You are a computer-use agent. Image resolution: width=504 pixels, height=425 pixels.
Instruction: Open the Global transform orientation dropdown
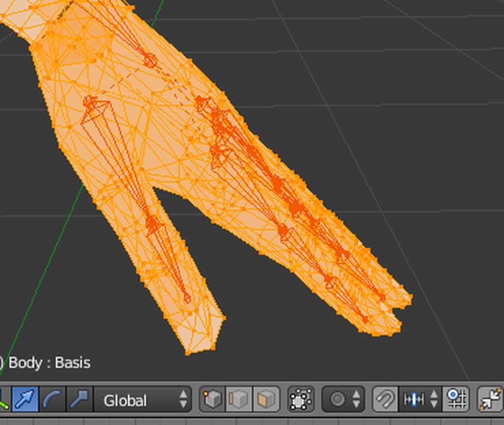pos(143,399)
